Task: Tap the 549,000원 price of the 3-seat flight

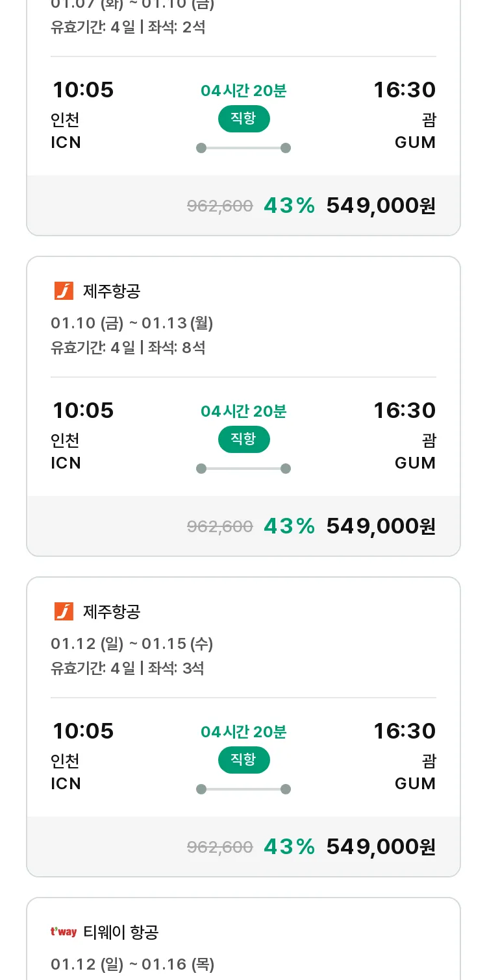Action: click(381, 847)
